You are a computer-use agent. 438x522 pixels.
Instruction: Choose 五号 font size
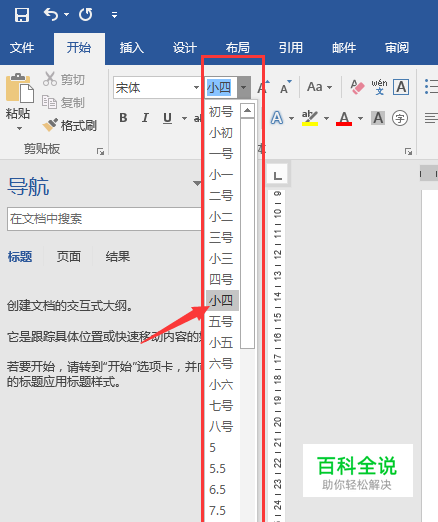coord(222,322)
